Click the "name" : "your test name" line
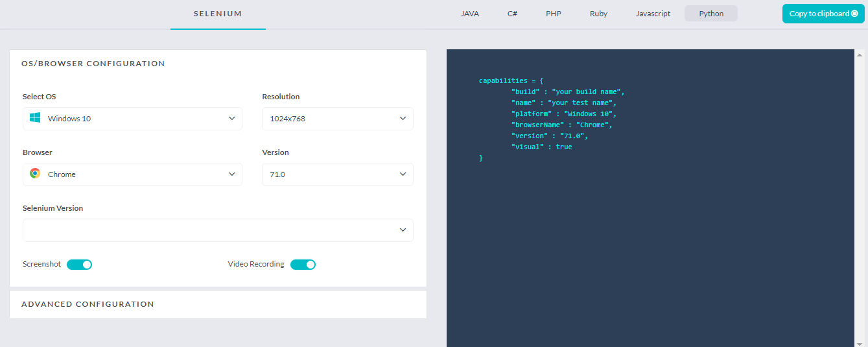Image resolution: width=868 pixels, height=347 pixels. [x=563, y=102]
